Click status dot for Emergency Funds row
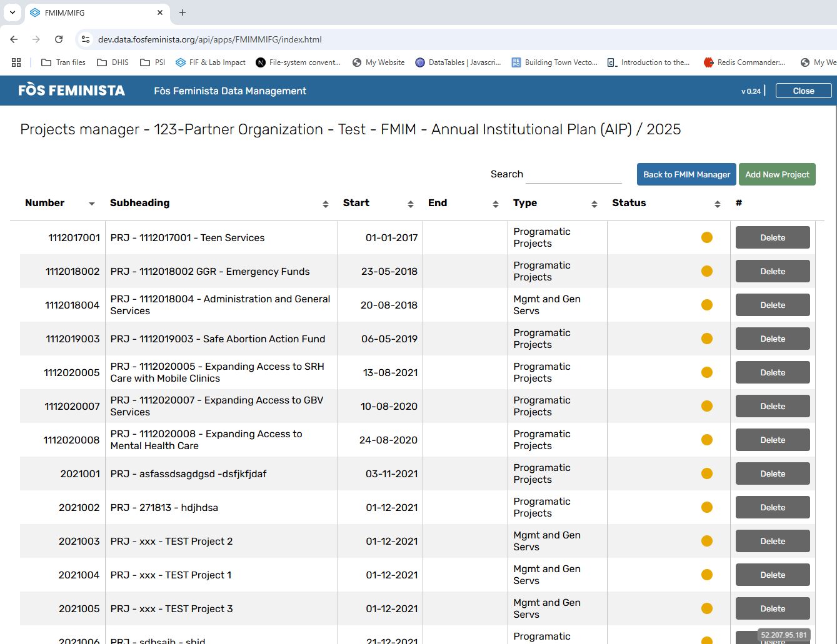This screenshot has width=837, height=644. pos(707,271)
